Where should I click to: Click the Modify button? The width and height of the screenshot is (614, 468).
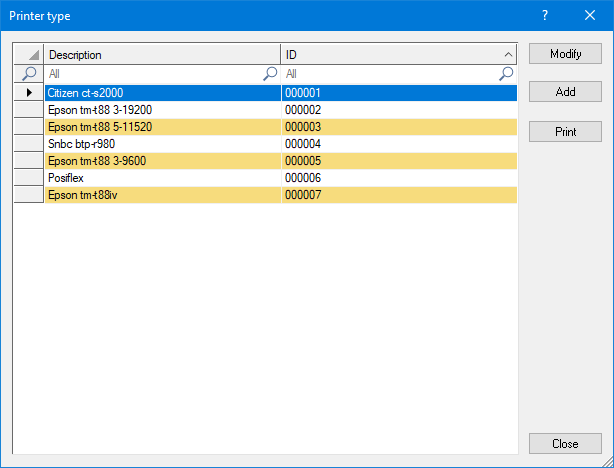click(x=565, y=54)
